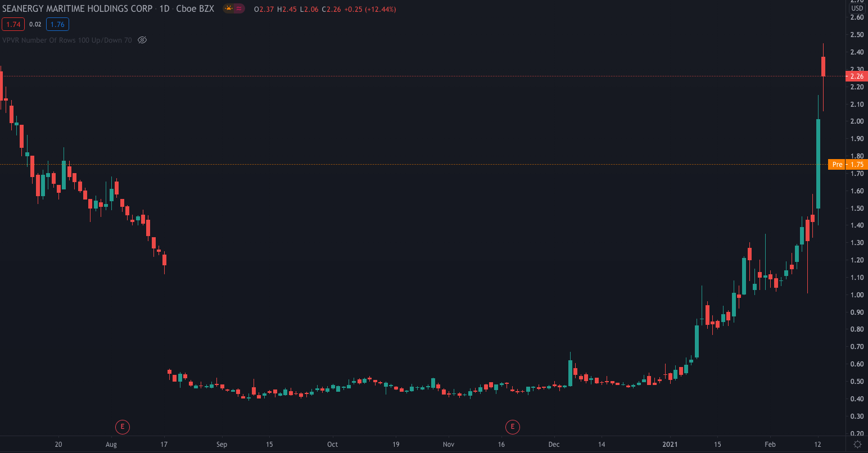
Task: Click the H2.45 high price value
Action: 287,10
